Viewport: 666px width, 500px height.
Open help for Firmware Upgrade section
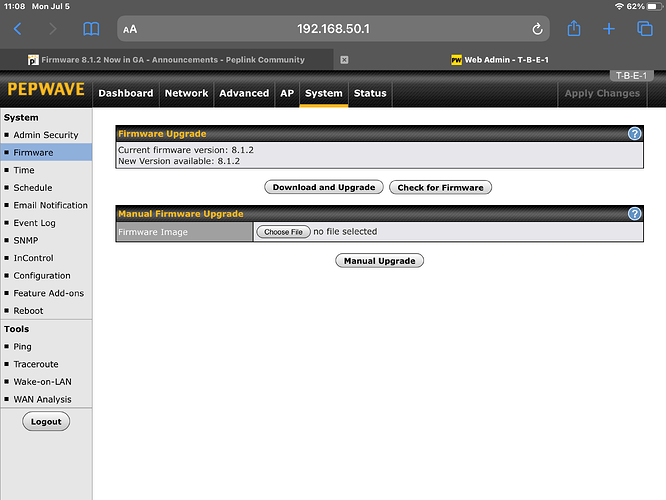(634, 133)
